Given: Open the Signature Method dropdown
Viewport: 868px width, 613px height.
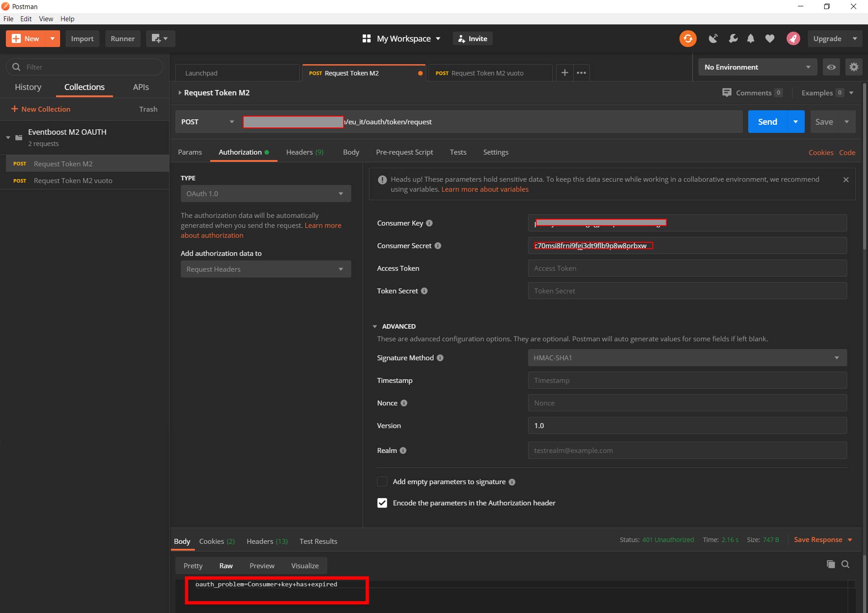Looking at the screenshot, I should point(687,357).
